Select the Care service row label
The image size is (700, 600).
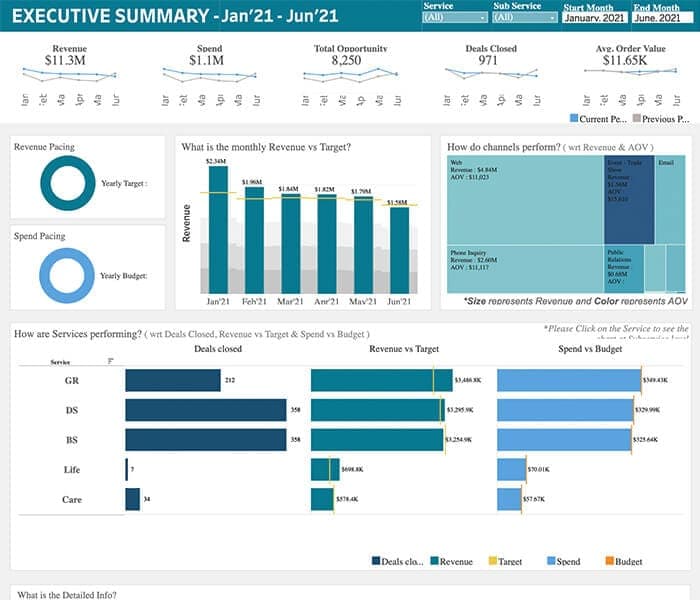coord(72,500)
